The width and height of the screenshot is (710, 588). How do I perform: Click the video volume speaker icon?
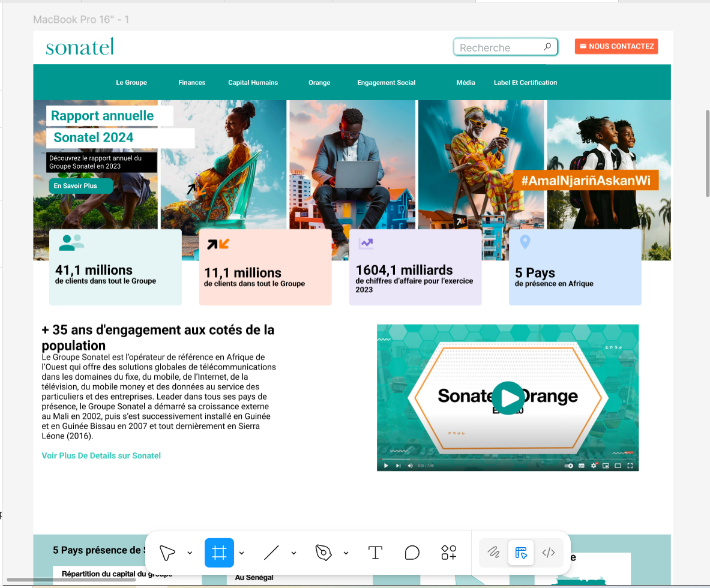coord(410,466)
